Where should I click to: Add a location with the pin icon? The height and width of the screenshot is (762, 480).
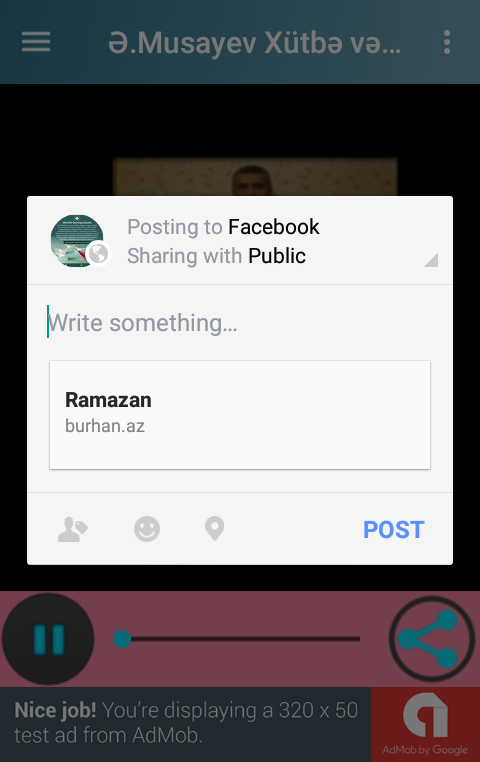[214, 529]
